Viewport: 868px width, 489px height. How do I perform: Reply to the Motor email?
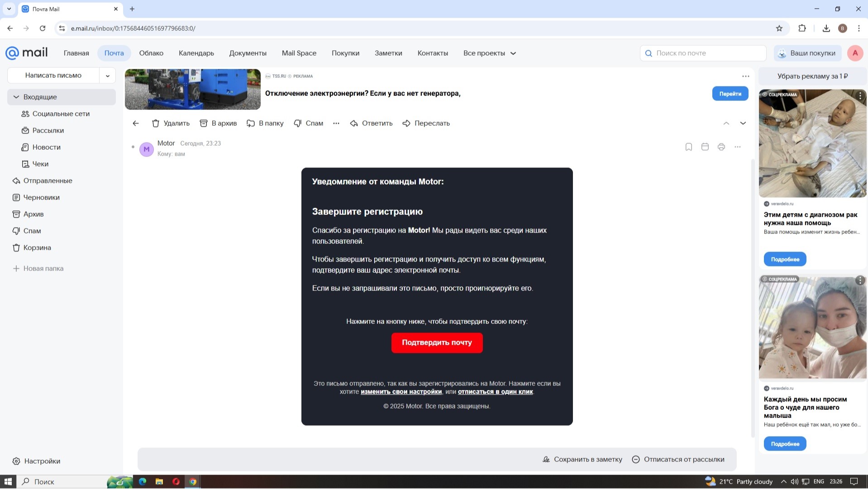coord(371,123)
